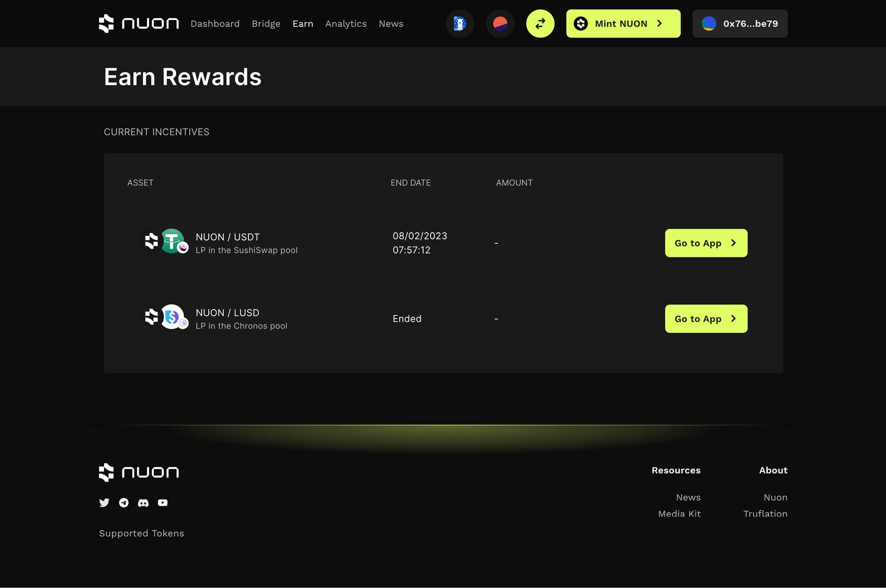
Task: Click the ASSET column header
Action: (x=140, y=183)
